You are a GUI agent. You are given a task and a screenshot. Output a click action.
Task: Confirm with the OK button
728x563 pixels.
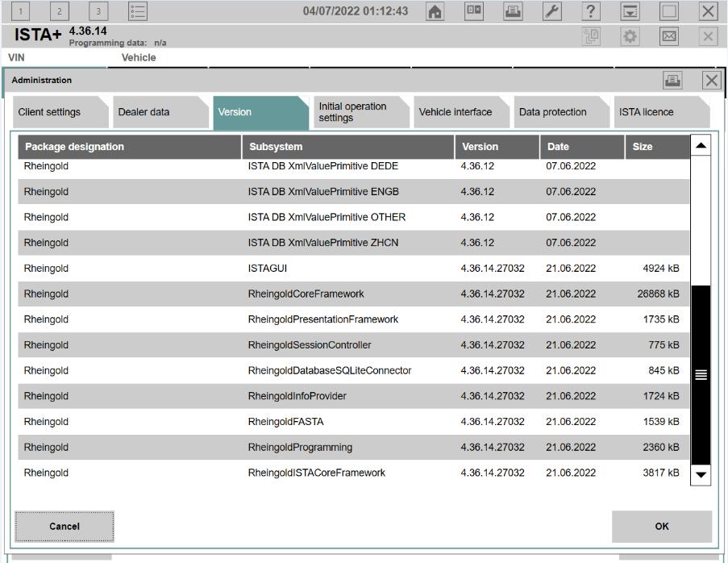tap(662, 527)
